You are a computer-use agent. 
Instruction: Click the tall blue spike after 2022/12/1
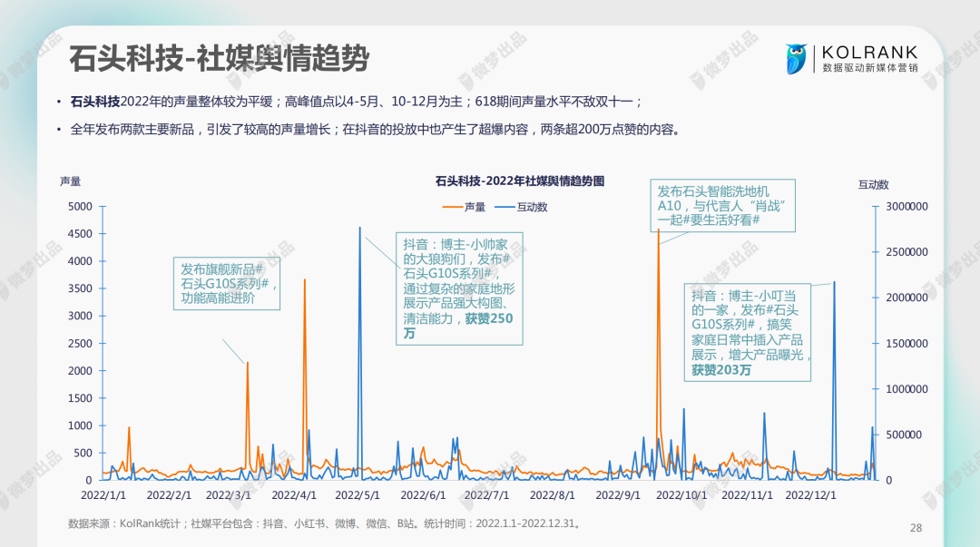tap(835, 378)
